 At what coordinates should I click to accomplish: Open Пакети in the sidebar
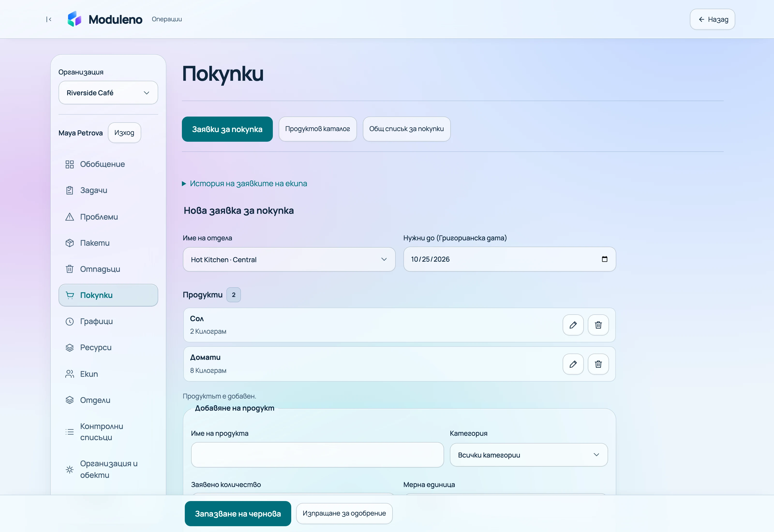[108, 243]
